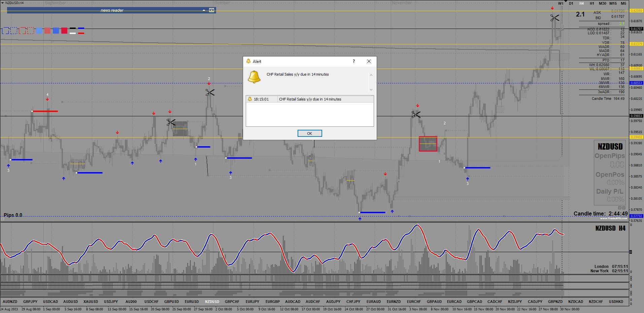Click the bell icon in the Alert dialog
The image size is (644, 313).
click(x=254, y=77)
